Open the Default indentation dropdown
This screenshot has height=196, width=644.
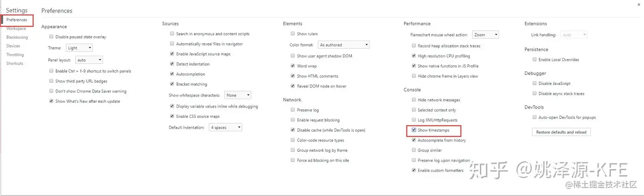pyautogui.click(x=225, y=128)
